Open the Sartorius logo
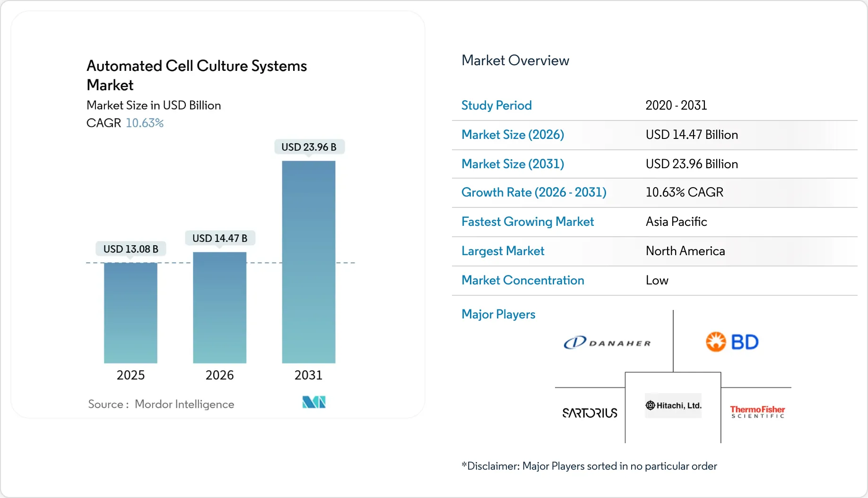Viewport: 868px width, 498px height. pyautogui.click(x=589, y=412)
